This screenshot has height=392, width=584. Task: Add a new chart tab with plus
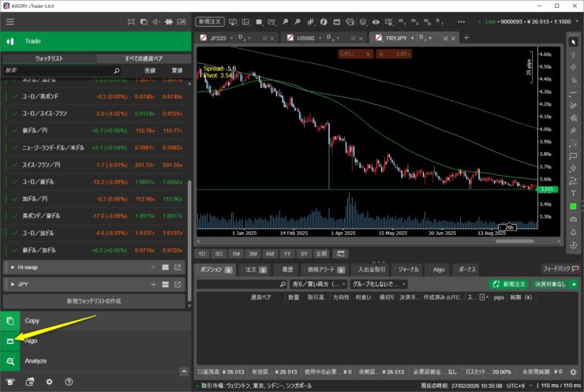pos(466,37)
